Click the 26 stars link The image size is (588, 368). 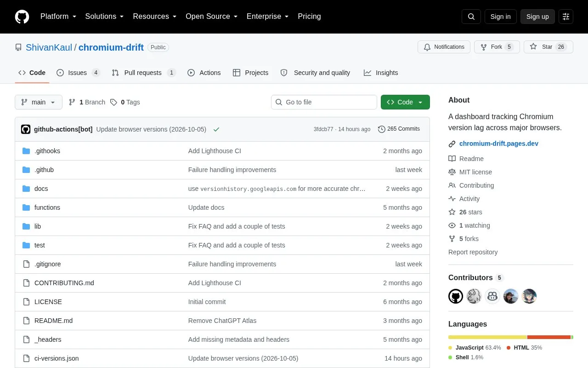pos(465,212)
